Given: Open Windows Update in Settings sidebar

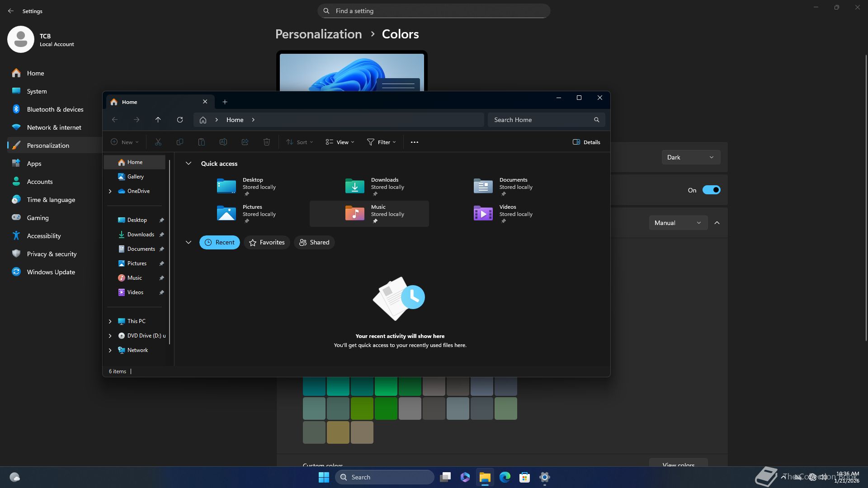Looking at the screenshot, I should tap(51, 272).
